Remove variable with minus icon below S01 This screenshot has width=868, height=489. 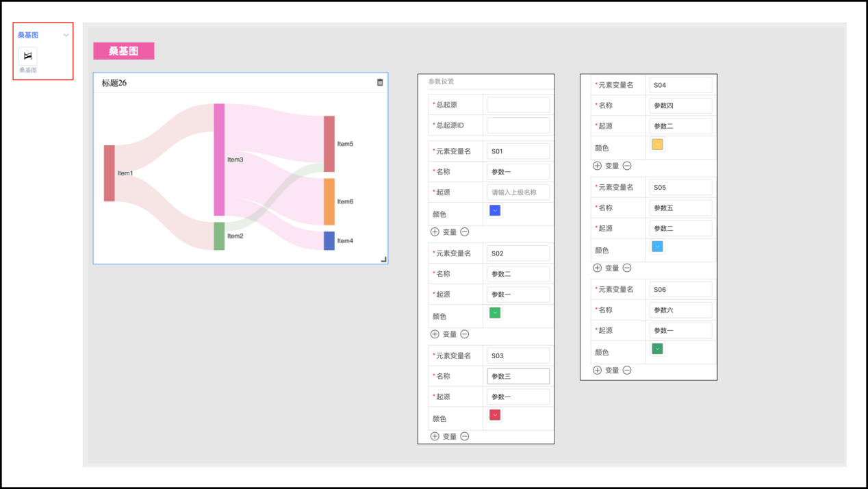coord(465,232)
